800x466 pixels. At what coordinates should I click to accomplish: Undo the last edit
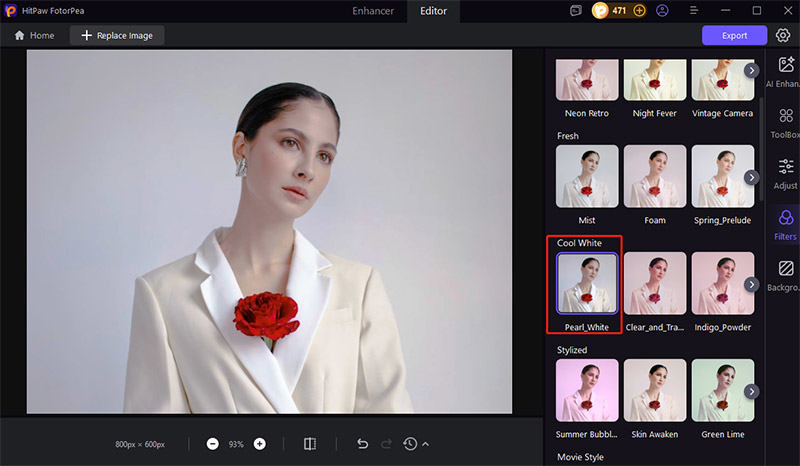point(362,443)
